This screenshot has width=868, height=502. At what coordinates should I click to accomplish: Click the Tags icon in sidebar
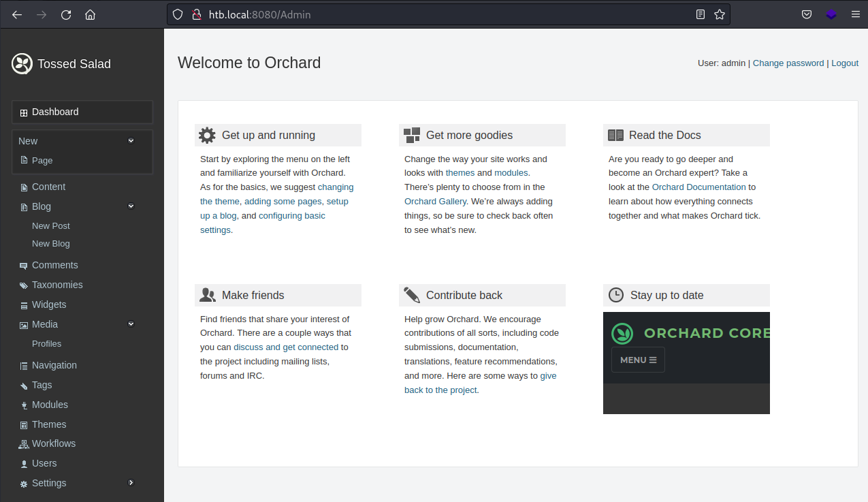(x=24, y=386)
